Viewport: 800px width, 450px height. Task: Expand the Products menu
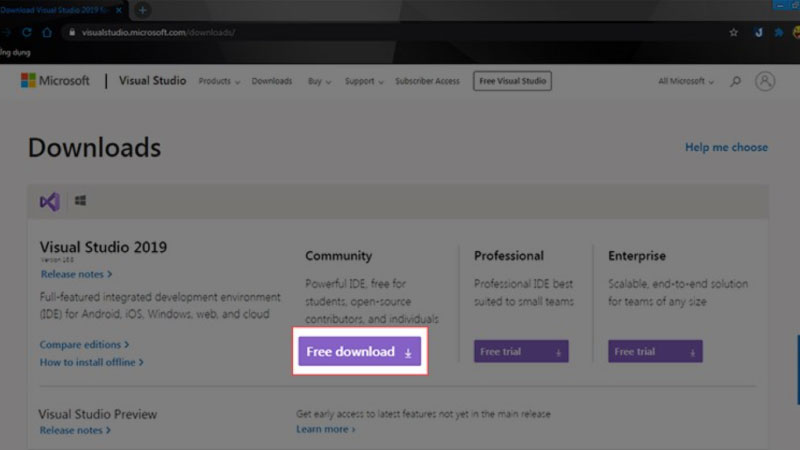point(219,81)
